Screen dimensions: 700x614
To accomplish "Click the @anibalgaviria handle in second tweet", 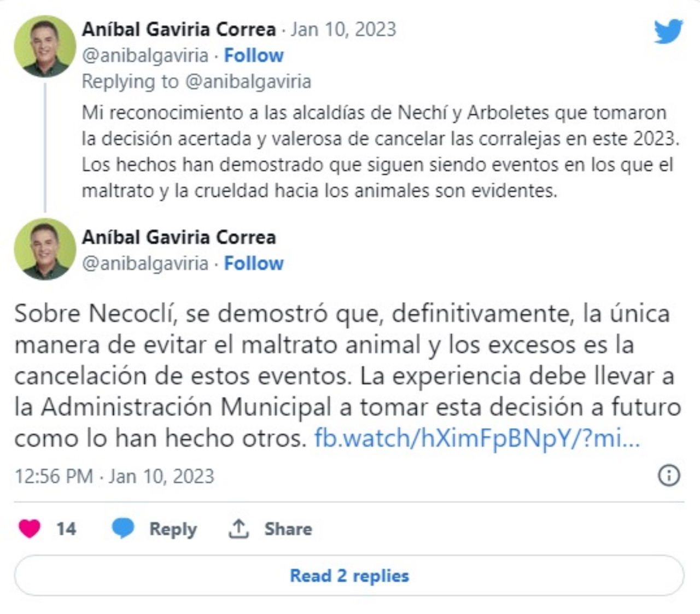I will pyautogui.click(x=145, y=263).
